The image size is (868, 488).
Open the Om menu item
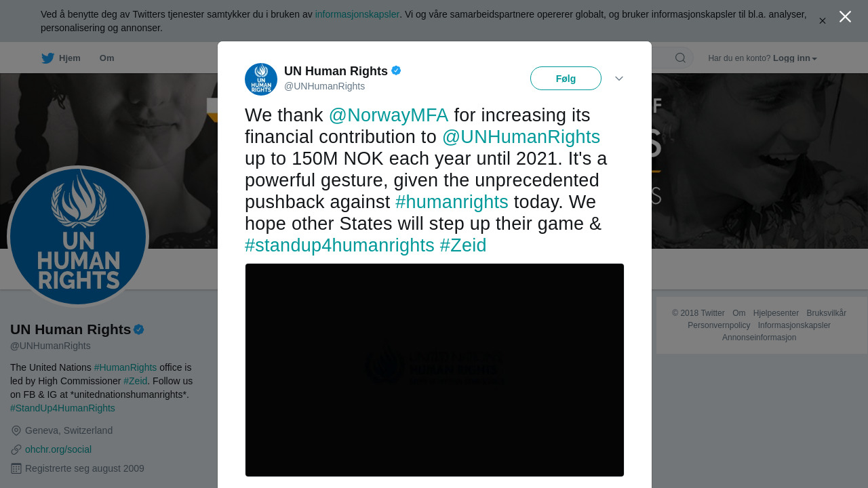point(106,58)
